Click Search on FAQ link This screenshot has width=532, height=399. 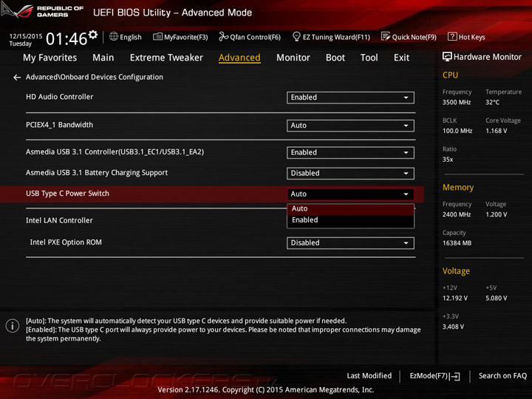[x=503, y=376]
